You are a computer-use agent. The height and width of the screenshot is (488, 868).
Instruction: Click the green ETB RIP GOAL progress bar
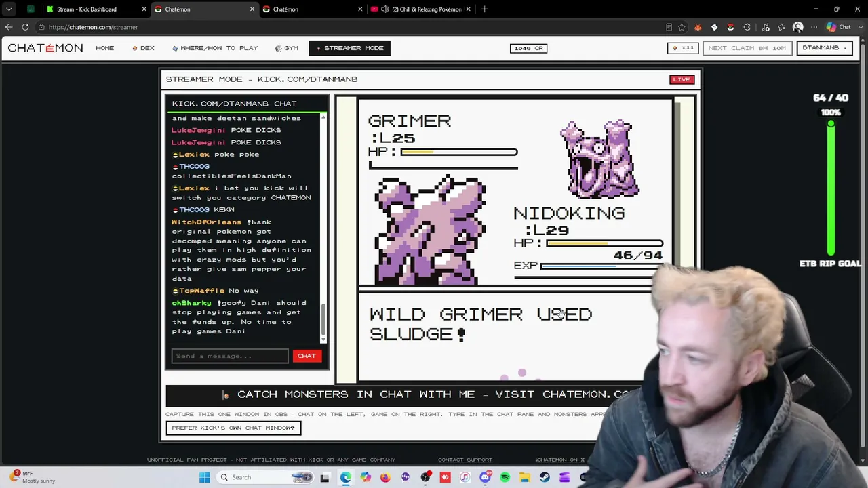tap(831, 188)
